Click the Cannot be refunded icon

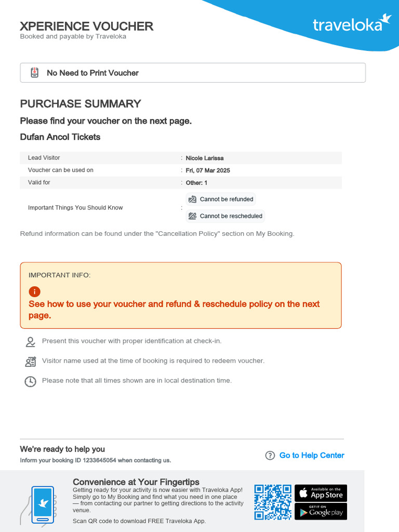193,199
